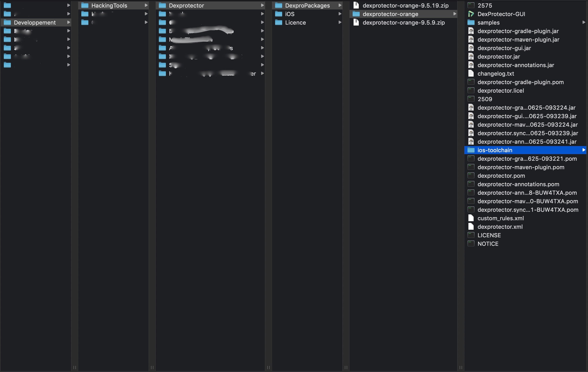Click the Licence folder icon
Screen dimensions: 588x372
278,22
